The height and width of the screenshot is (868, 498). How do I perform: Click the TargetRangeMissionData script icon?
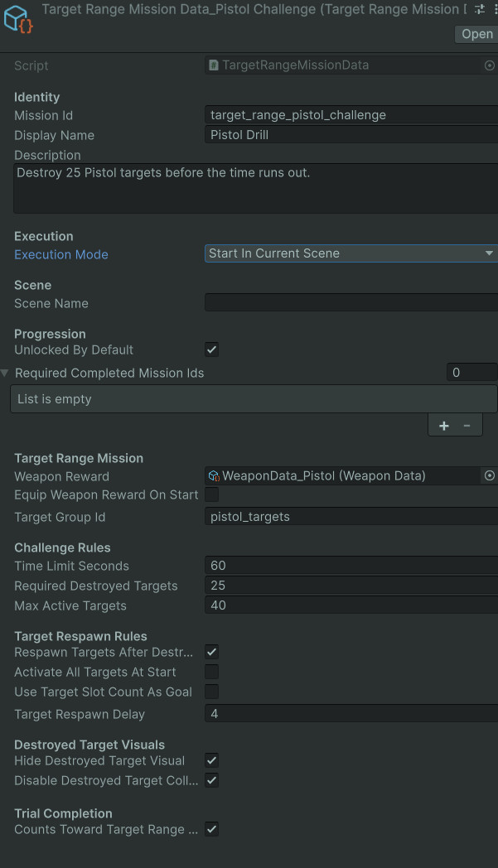click(x=213, y=65)
